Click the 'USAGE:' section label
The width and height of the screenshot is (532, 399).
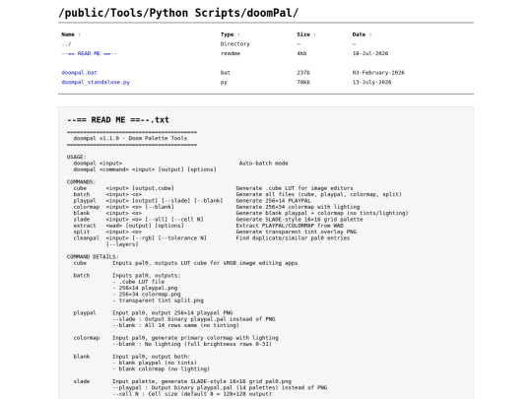click(77, 157)
